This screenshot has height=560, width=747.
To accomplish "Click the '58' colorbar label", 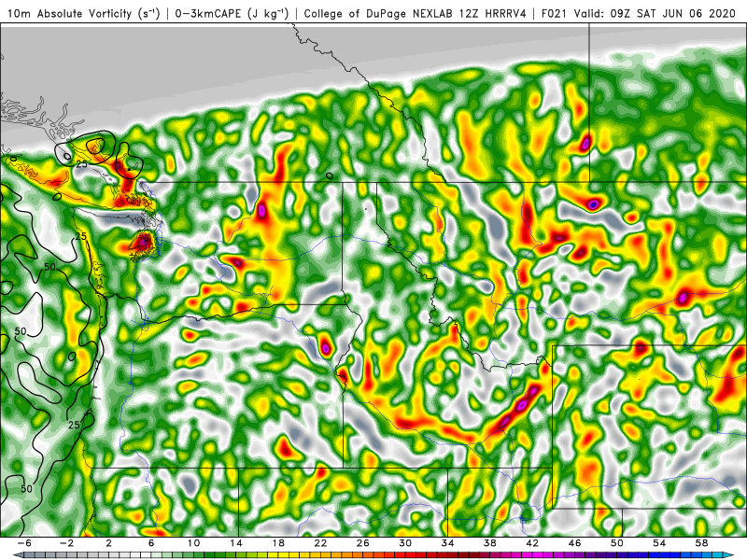I will [701, 543].
